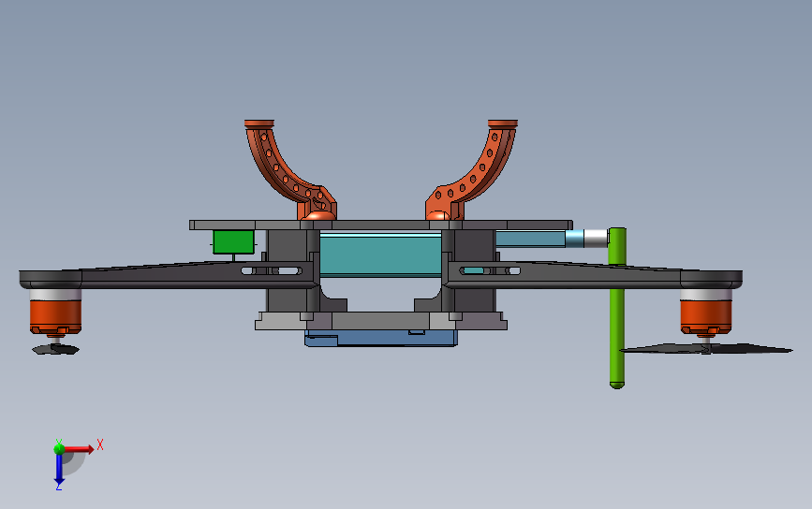
Task: Select the blue box at the frame bottom
Action: [x=381, y=339]
